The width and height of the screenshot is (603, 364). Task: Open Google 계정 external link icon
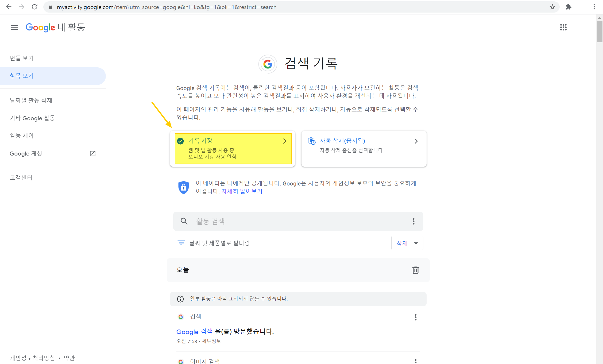coord(92,153)
